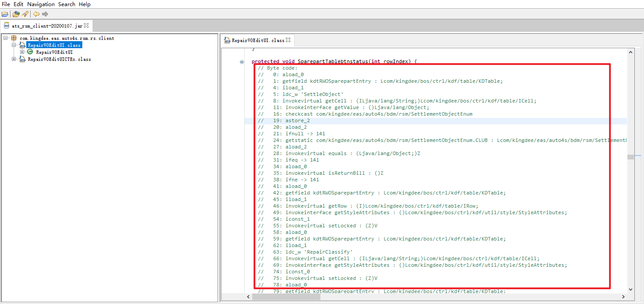This screenshot has height=304, width=644.
Task: Collapse the com.kingdee.eas.auto4s.rsm.rs.client package node
Action: click(x=5, y=38)
